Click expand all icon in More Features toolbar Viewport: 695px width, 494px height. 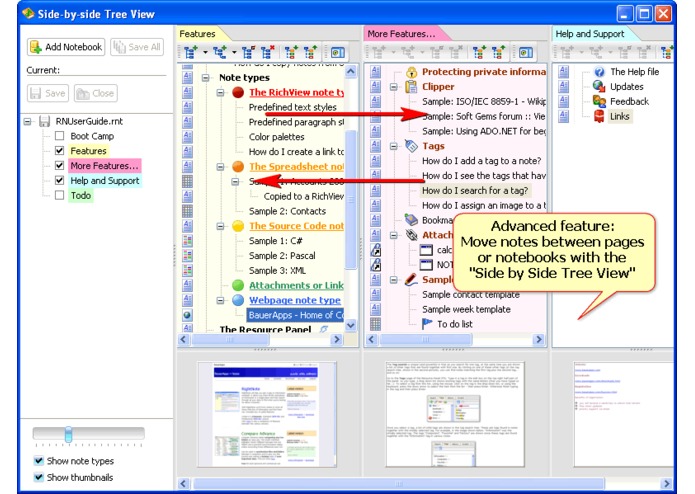click(x=479, y=53)
